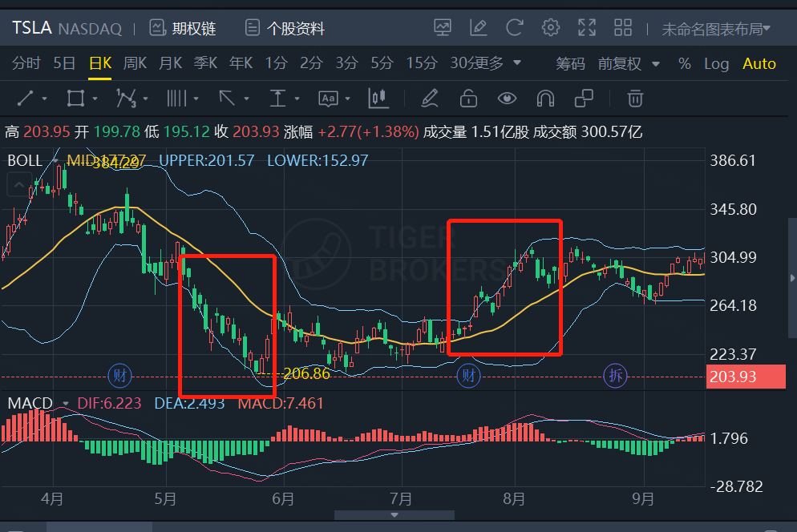
Task: Toggle the magnet snap mode icon
Action: [x=545, y=98]
